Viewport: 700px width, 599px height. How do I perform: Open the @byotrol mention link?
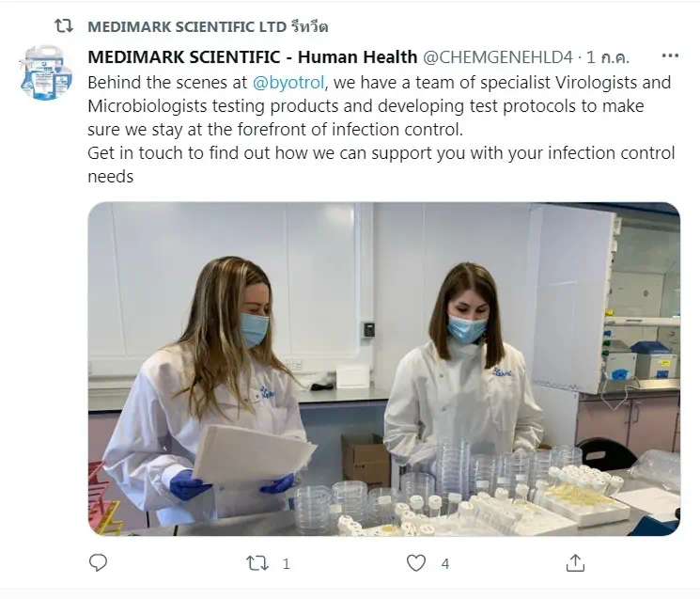tap(288, 83)
